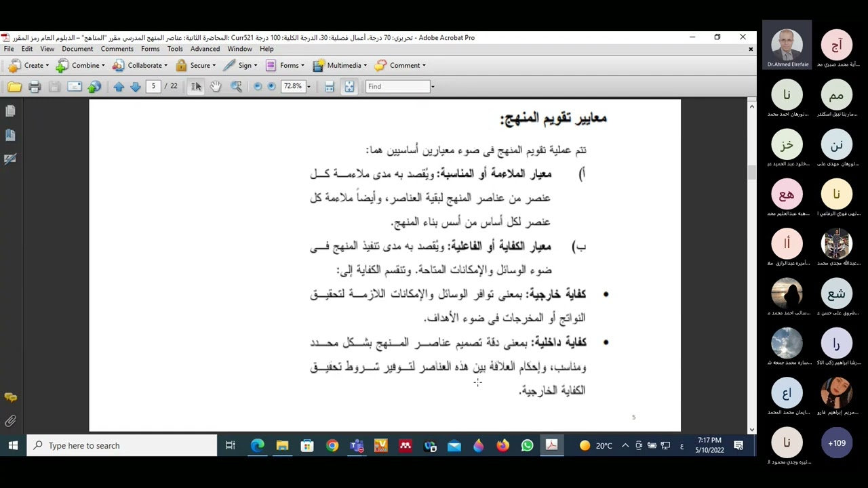Expand the Collaborate task menu
This screenshot has width=868, height=488.
[x=140, y=65]
